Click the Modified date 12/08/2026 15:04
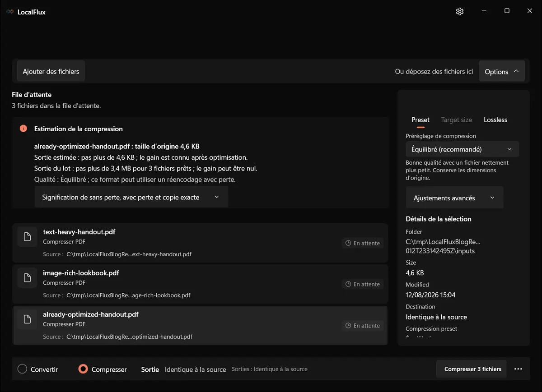Viewport: 542px width, 392px height. point(430,295)
